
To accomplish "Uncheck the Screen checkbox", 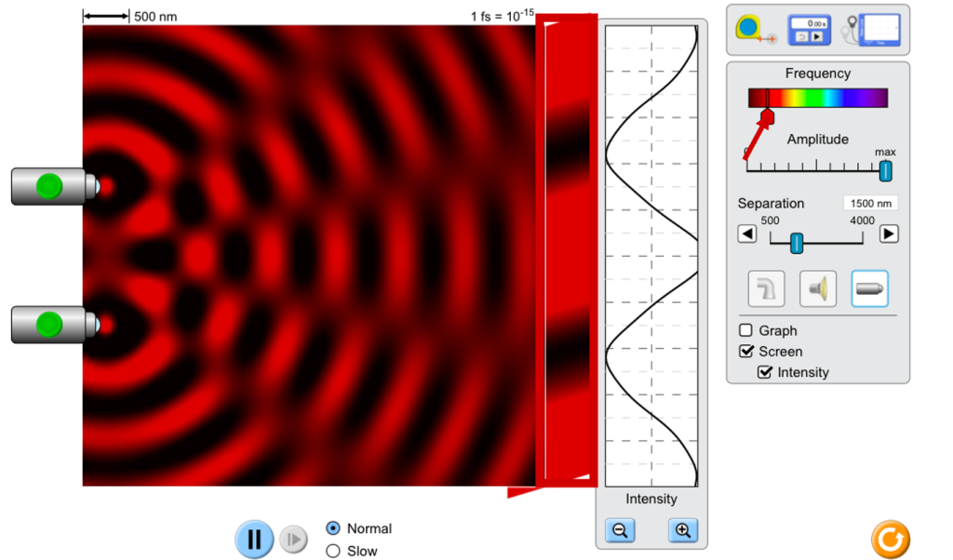I will click(745, 351).
